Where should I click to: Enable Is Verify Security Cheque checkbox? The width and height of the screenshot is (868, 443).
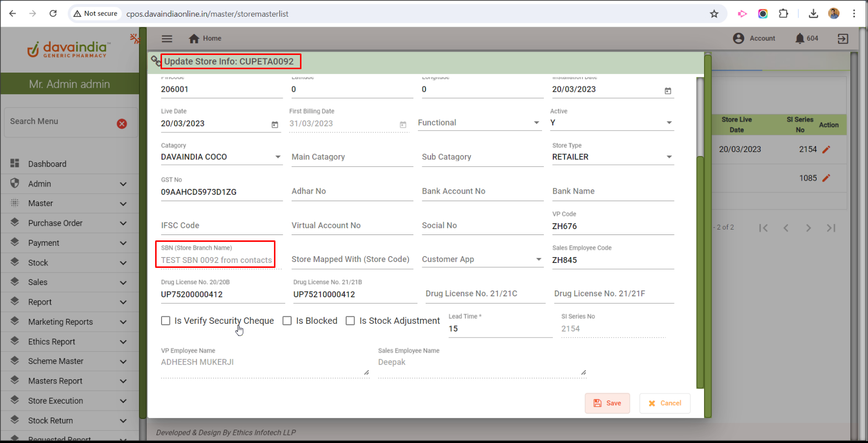pyautogui.click(x=166, y=321)
